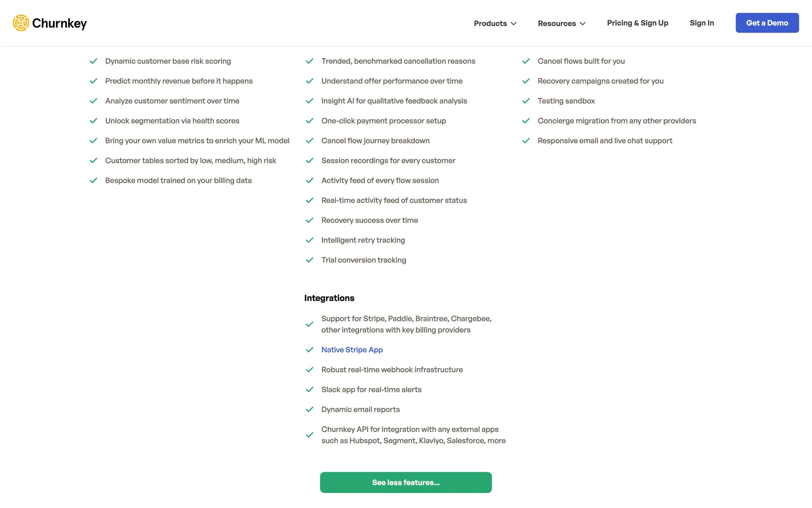Click checkmark next to Trial conversion tracking

pyautogui.click(x=310, y=260)
